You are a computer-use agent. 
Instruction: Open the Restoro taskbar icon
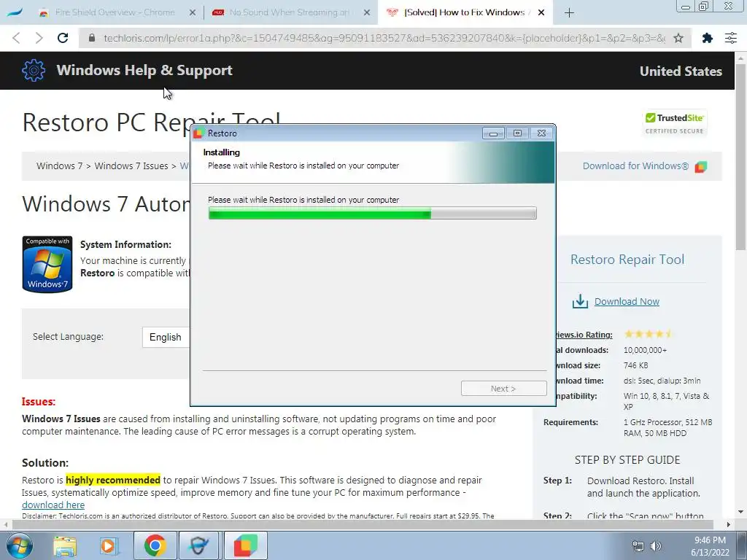coord(246,545)
